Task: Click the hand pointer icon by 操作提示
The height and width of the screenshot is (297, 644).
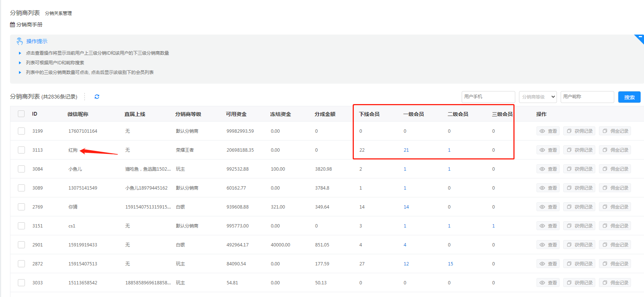Action: (20, 41)
